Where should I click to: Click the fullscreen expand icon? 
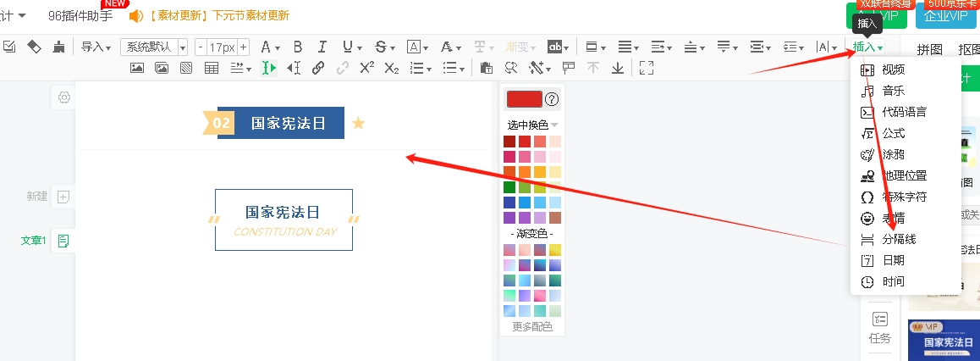pyautogui.click(x=647, y=68)
